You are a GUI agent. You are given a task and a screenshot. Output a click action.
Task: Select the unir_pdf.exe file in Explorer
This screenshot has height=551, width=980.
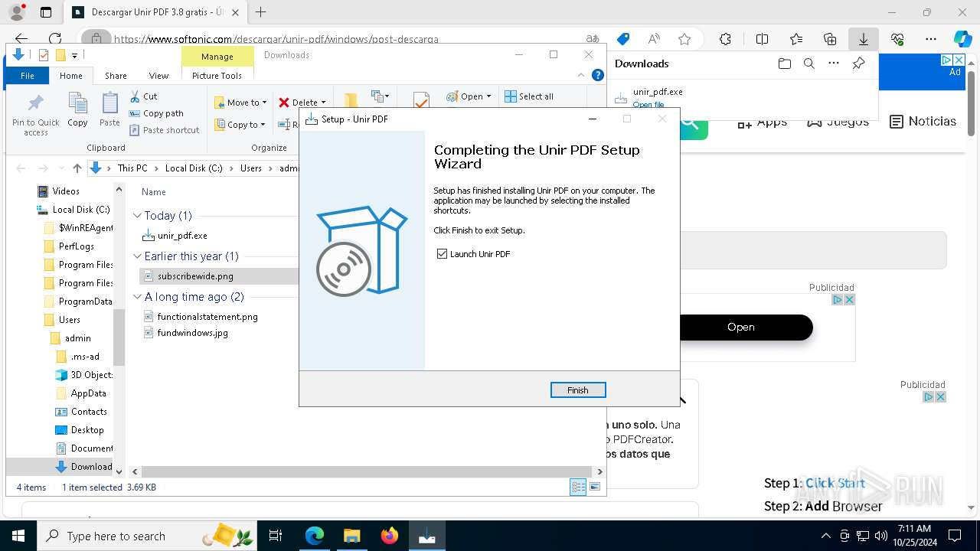182,236
